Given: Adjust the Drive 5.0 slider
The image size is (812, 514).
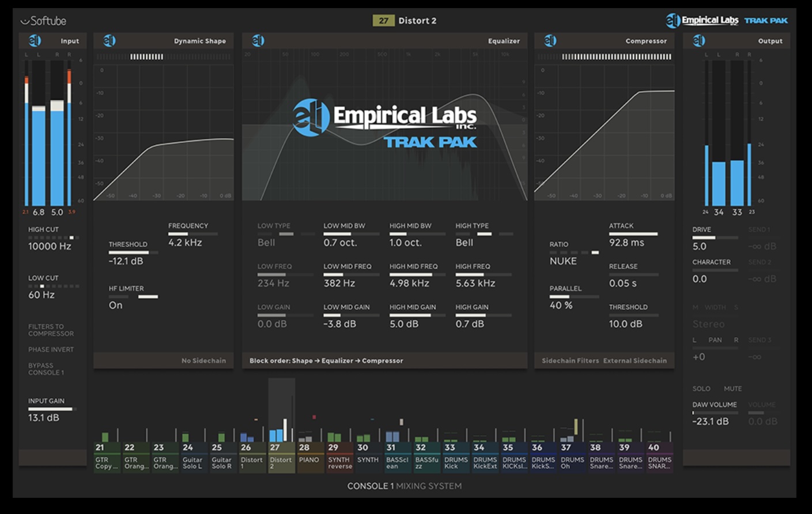Looking at the screenshot, I should coord(715,237).
